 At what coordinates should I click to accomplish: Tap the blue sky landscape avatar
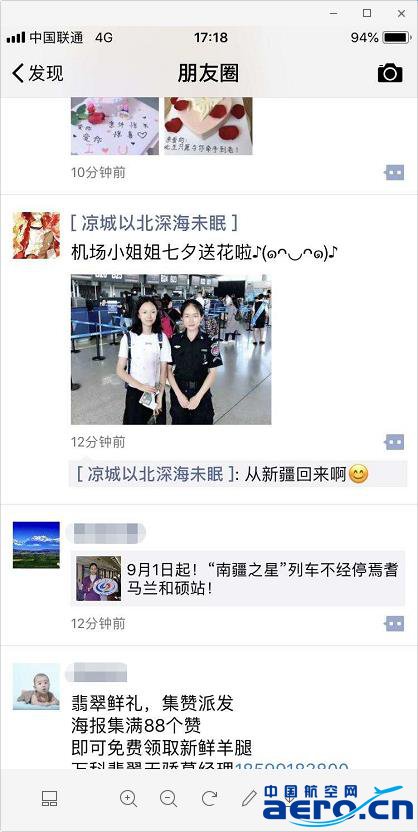(36, 544)
